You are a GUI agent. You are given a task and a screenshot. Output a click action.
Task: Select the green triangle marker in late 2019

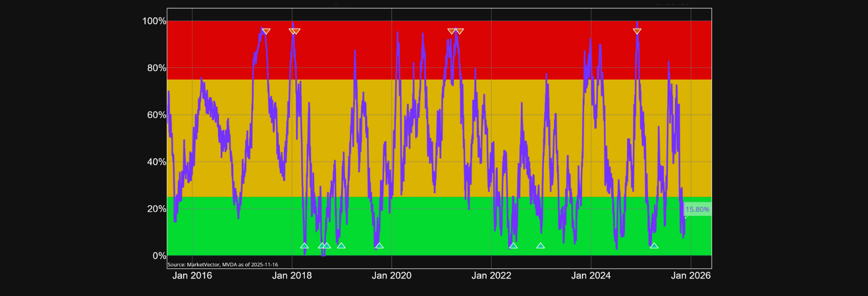[x=379, y=245]
